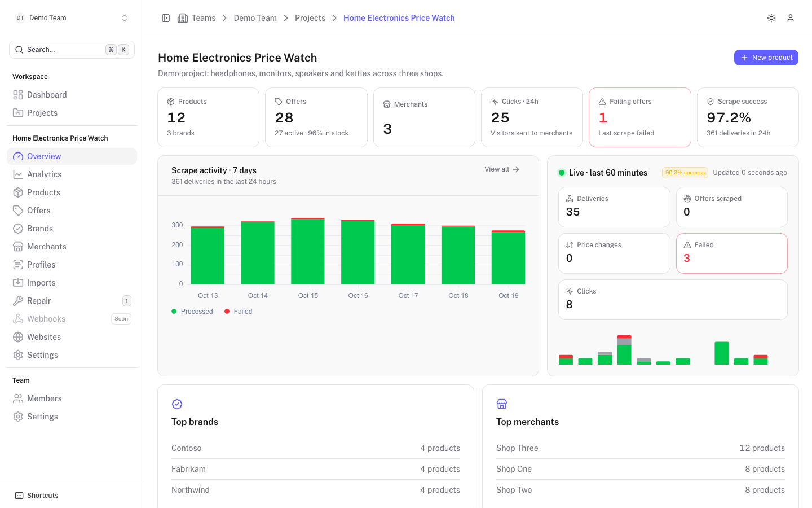This screenshot has width=812, height=508.
Task: Click the Price changes arrows icon
Action: pyautogui.click(x=570, y=245)
